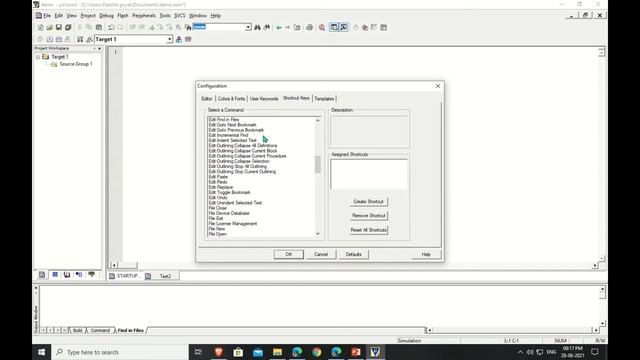Select 'File License Management' in command list
Screen dimensions: 640x360
233,224
